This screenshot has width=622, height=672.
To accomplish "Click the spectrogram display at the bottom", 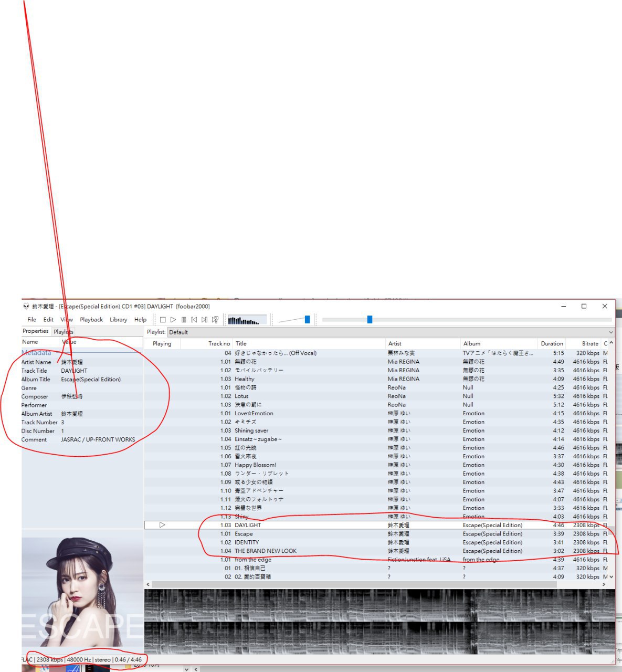I will (379, 622).
